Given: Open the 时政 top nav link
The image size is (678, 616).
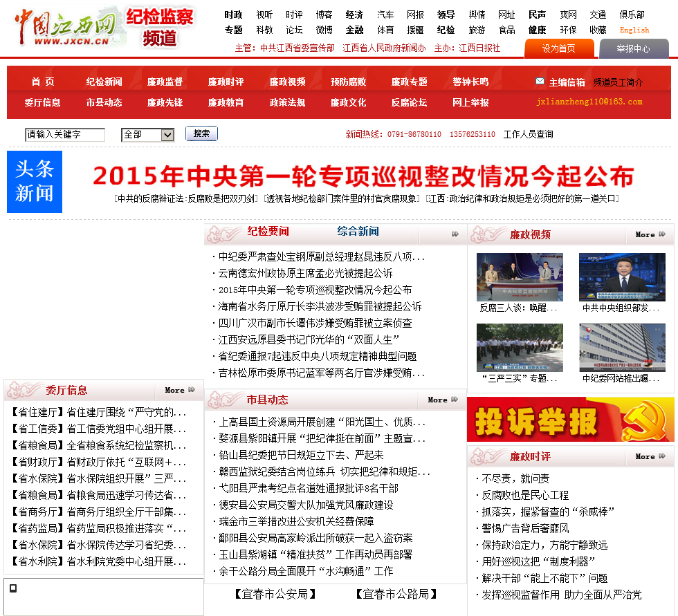Looking at the screenshot, I should [234, 15].
